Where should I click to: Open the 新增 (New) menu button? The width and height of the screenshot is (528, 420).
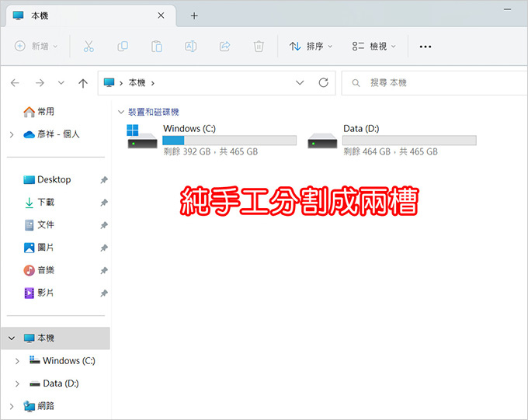36,46
